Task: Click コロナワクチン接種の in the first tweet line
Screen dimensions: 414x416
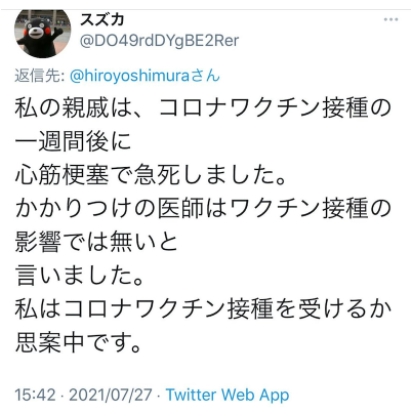Action: tap(275, 108)
